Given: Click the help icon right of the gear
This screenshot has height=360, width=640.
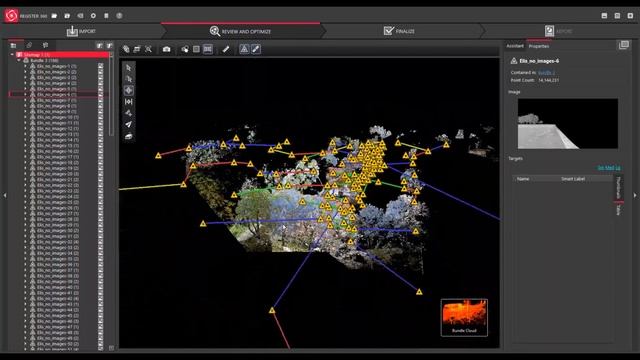Looking at the screenshot, I should (119, 16).
